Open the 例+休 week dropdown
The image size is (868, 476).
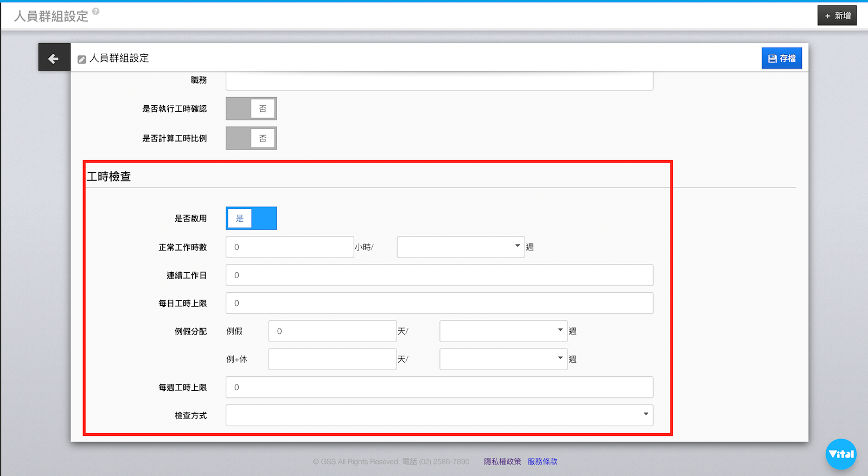pyautogui.click(x=503, y=359)
